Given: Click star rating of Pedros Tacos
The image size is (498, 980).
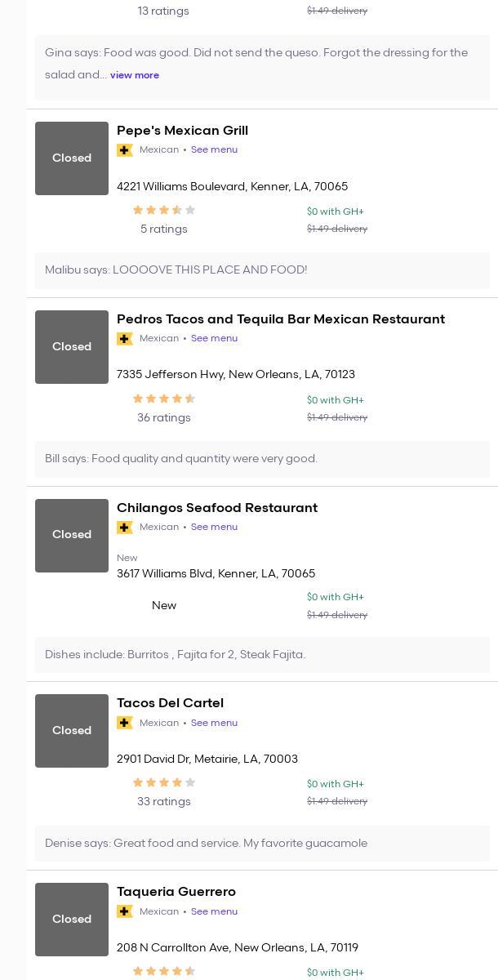Looking at the screenshot, I should click(164, 399).
